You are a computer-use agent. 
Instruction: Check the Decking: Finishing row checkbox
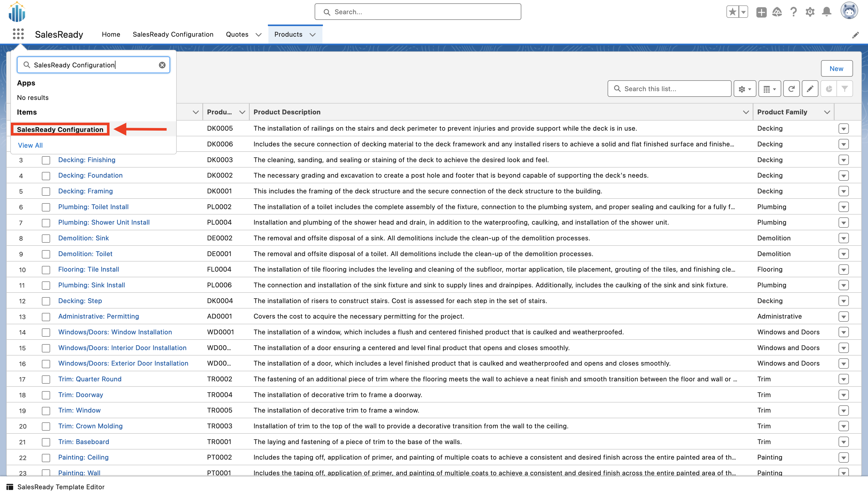[46, 160]
